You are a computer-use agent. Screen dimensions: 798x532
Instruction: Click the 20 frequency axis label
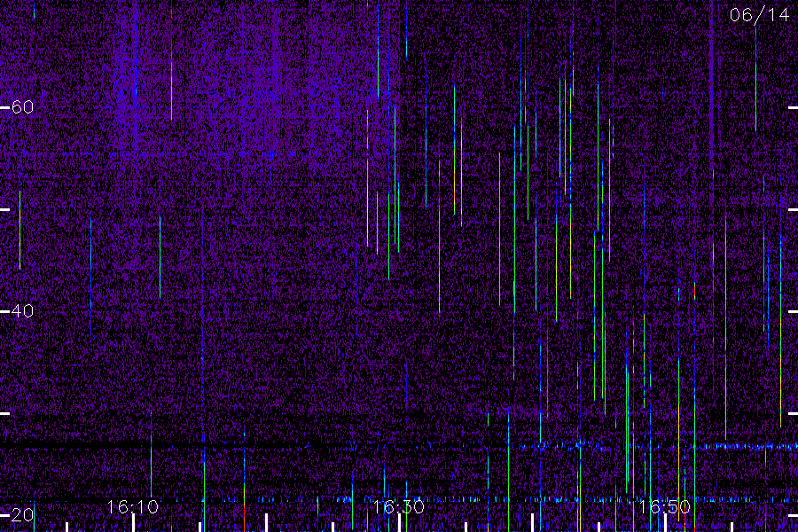[x=22, y=514]
